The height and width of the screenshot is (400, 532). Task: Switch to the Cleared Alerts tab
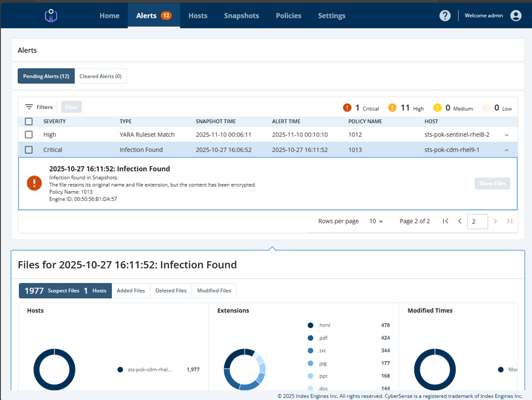coord(101,76)
